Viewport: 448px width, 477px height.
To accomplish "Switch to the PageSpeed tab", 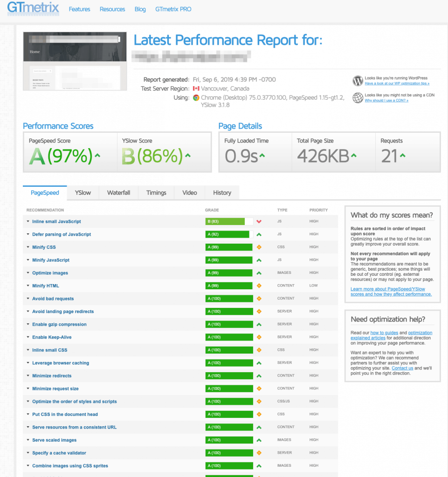I will point(45,193).
